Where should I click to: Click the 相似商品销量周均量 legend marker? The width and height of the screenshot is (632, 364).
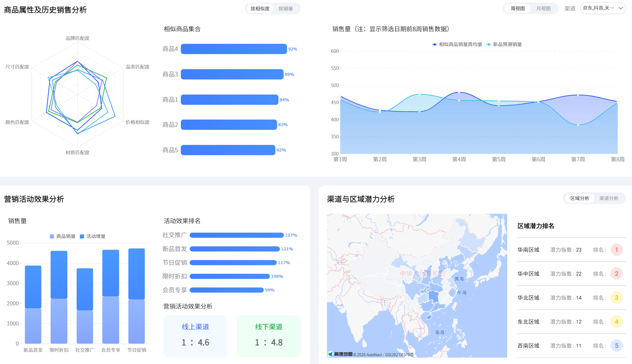coord(435,44)
